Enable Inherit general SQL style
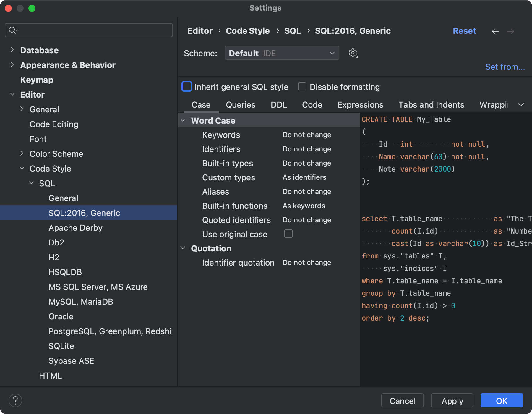Viewport: 532px width, 414px height. pyautogui.click(x=186, y=87)
